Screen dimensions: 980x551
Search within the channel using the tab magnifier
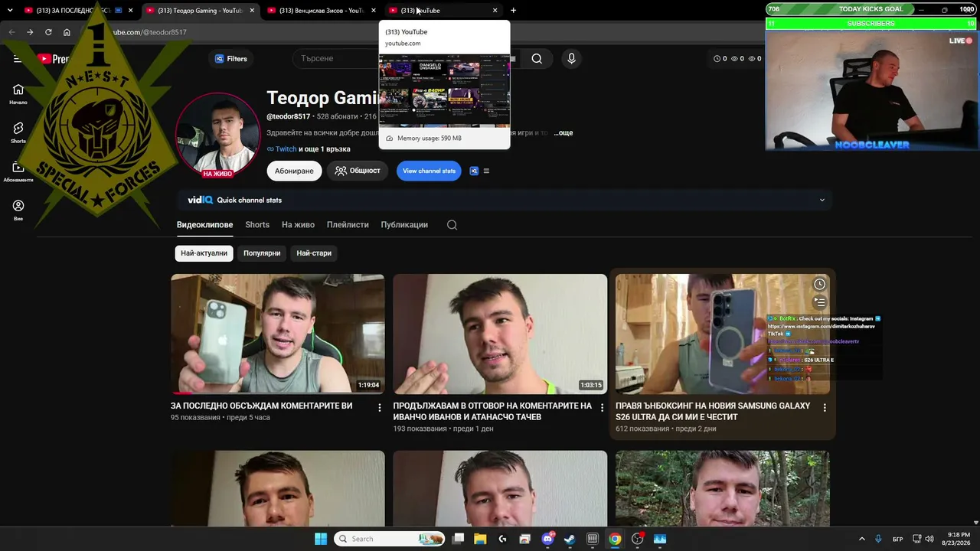coord(452,225)
